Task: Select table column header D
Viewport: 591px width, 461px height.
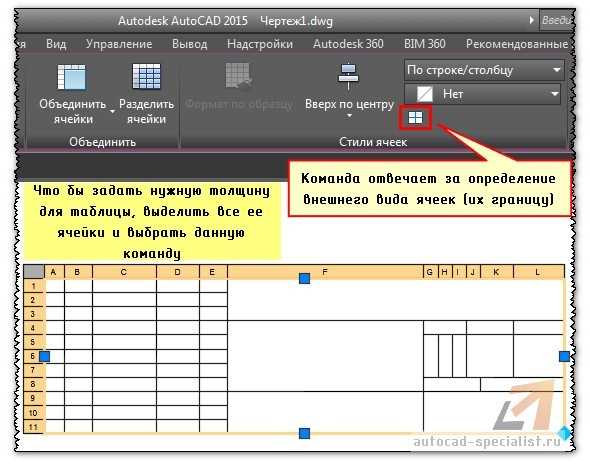Action: [x=178, y=272]
